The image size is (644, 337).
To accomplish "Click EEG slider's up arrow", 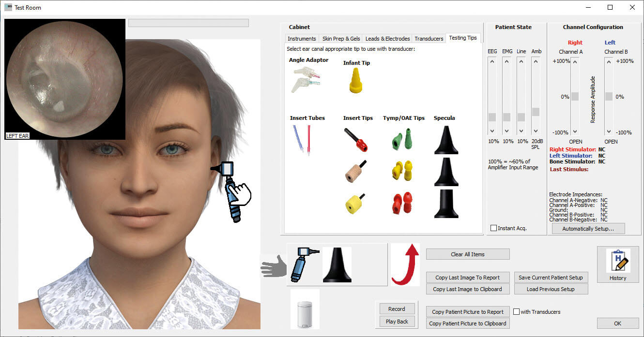I will [x=492, y=62].
